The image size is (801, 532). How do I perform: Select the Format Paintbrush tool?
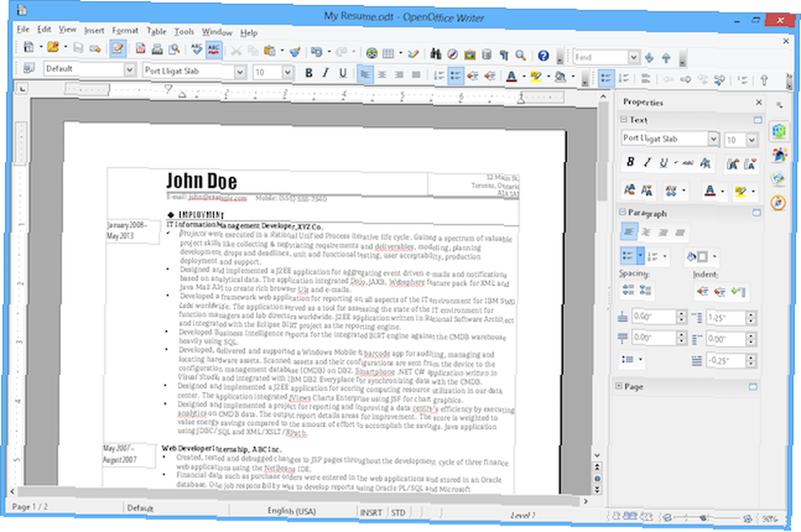295,51
